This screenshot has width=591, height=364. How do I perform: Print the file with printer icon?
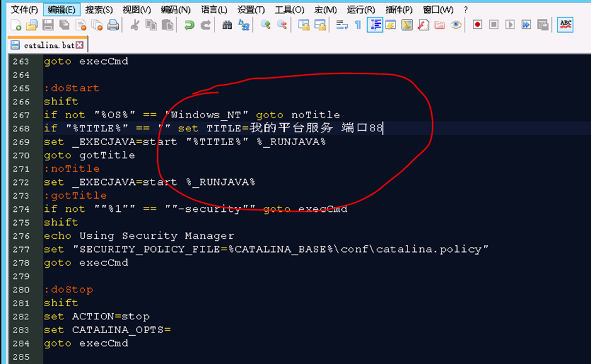(113, 25)
